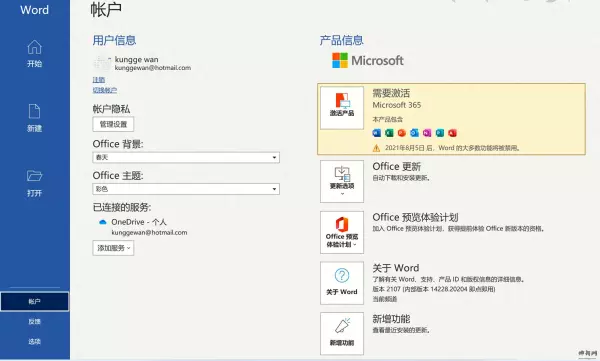Click the 关于 Word (About Word) button
The height and width of the screenshot is (361, 600).
coord(342,283)
